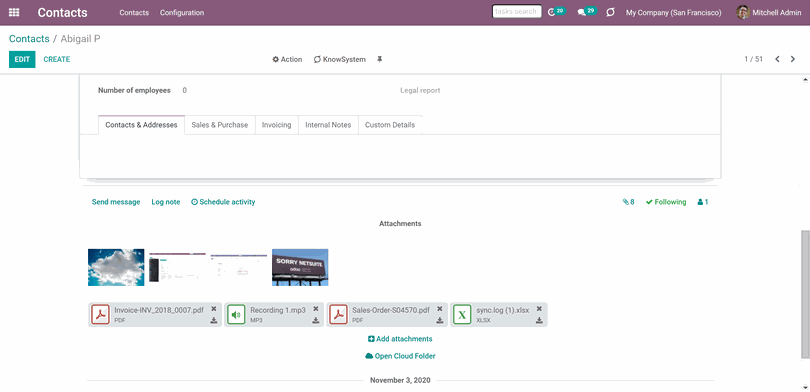This screenshot has width=810, height=392.
Task: Click Add attachments link
Action: coord(400,339)
